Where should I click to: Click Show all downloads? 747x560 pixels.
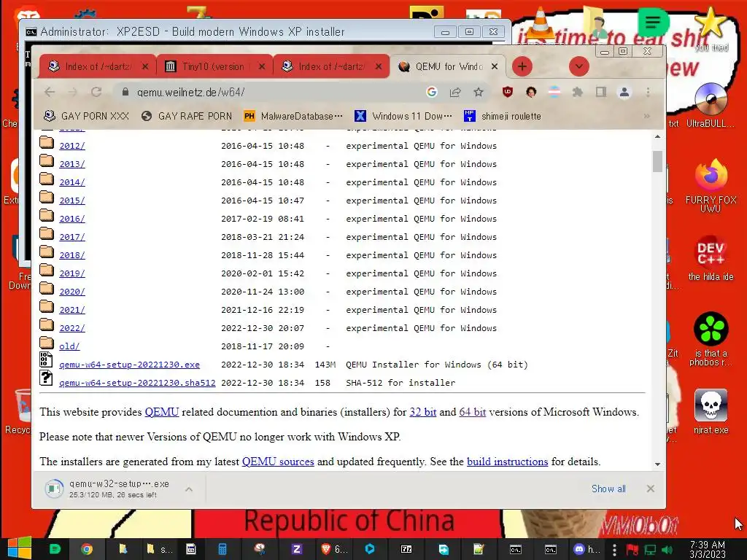click(x=608, y=489)
